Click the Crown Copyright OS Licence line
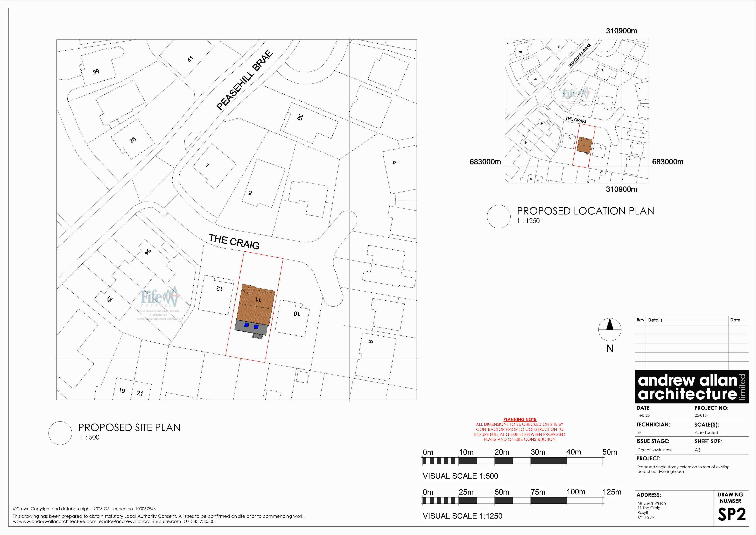The image size is (756, 535). pos(84,509)
